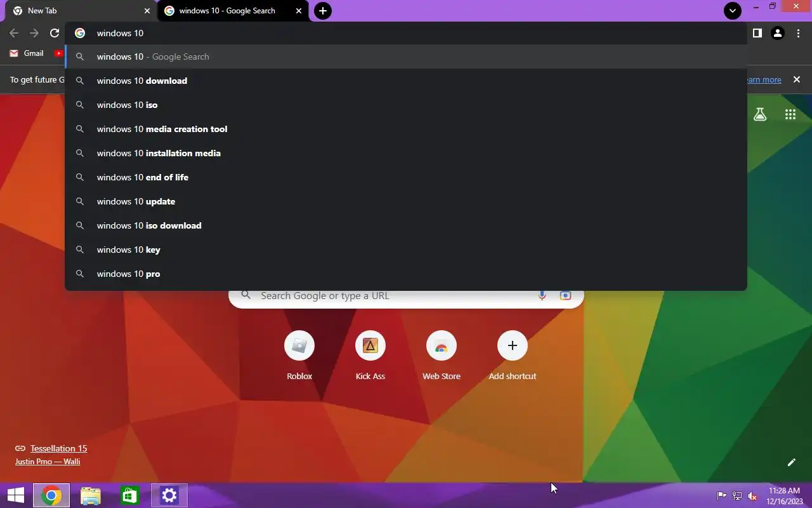This screenshot has width=812, height=508.
Task: Switch to the New Tab tab
Action: pos(79,11)
